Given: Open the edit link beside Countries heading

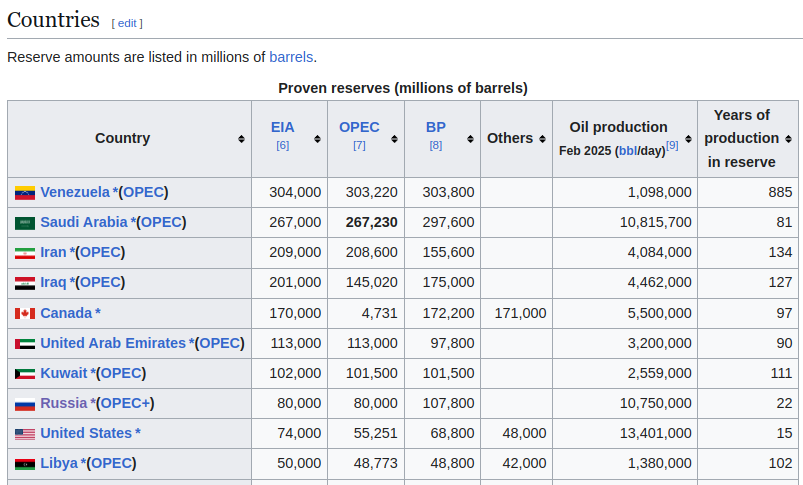Looking at the screenshot, I should pos(127,23).
